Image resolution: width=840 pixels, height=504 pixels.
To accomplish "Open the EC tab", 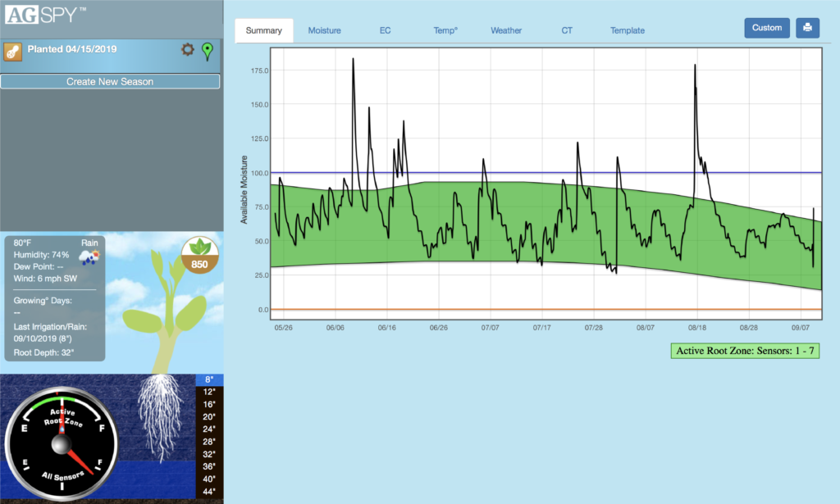I will pyautogui.click(x=385, y=30).
